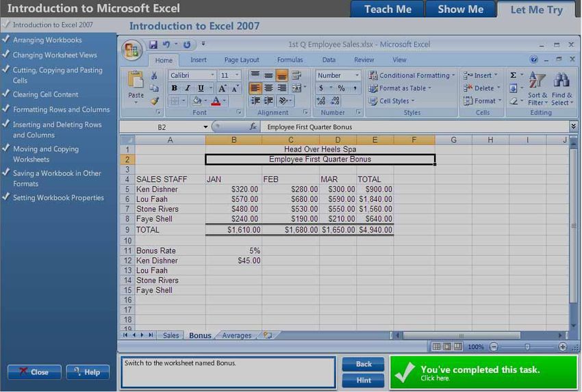
Task: Toggle Align Text Right
Action: click(x=281, y=88)
